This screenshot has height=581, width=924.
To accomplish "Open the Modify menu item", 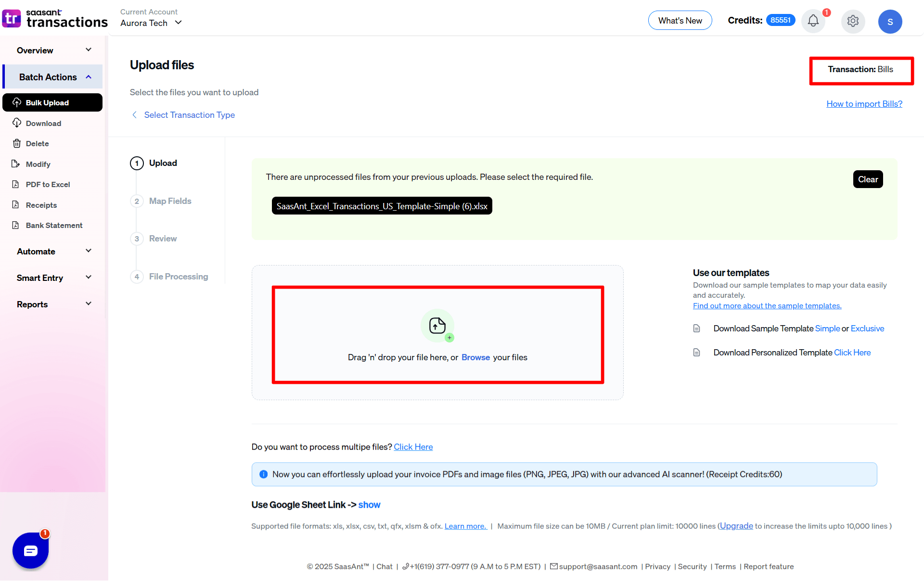I will coord(38,164).
